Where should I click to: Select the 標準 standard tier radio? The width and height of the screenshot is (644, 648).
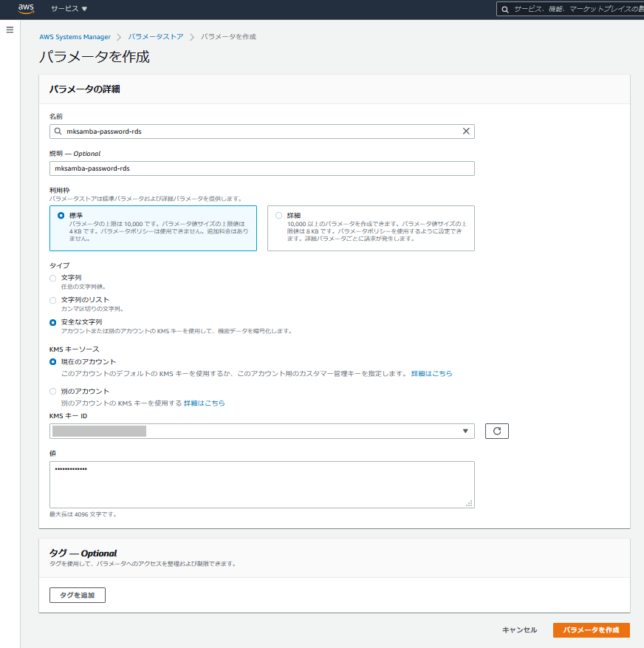[x=61, y=215]
